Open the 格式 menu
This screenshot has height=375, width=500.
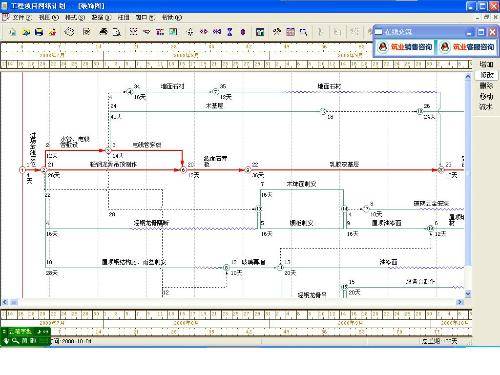75,17
